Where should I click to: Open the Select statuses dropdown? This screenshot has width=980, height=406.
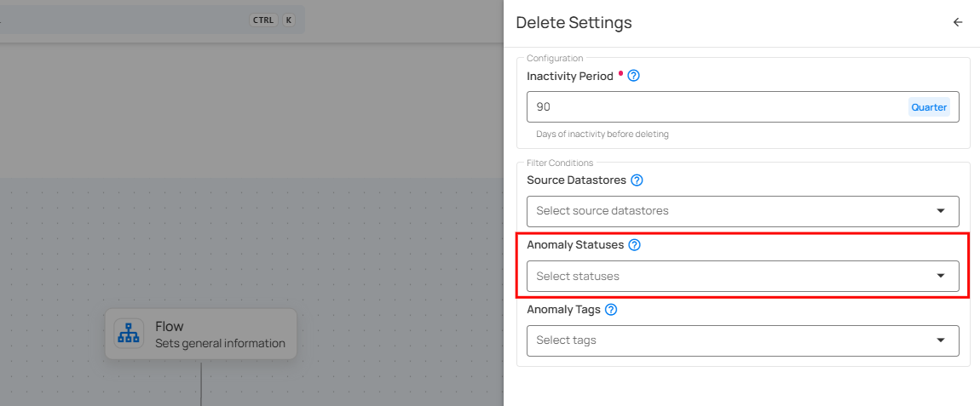pos(729,276)
